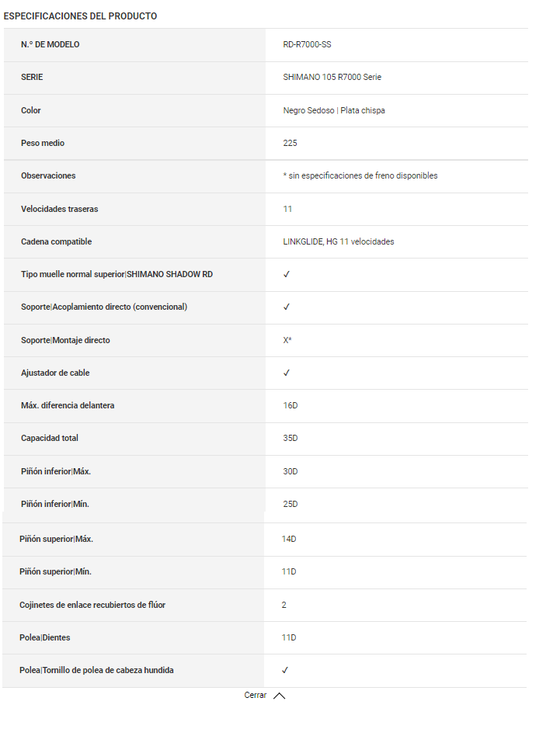Image resolution: width=560 pixels, height=729 pixels.
Task: Click the checkmark in the SHIMANO SHADOW RD row
Action: tap(287, 275)
